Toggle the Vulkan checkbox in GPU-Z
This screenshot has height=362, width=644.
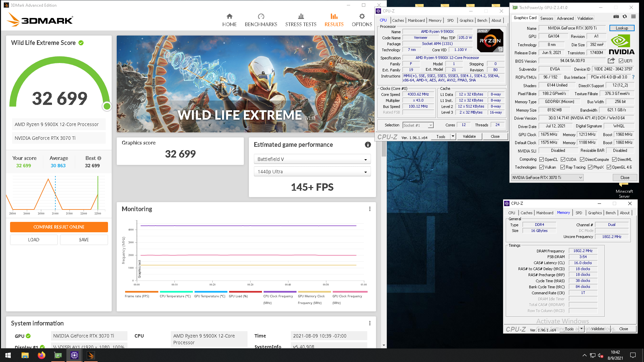541,167
